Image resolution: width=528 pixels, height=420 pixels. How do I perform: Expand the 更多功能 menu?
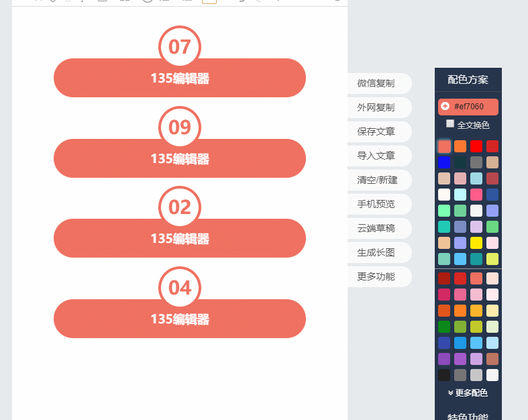pyautogui.click(x=376, y=276)
